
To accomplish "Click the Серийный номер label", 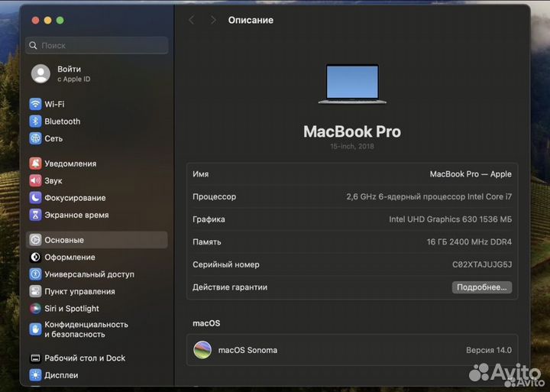I will click(226, 264).
